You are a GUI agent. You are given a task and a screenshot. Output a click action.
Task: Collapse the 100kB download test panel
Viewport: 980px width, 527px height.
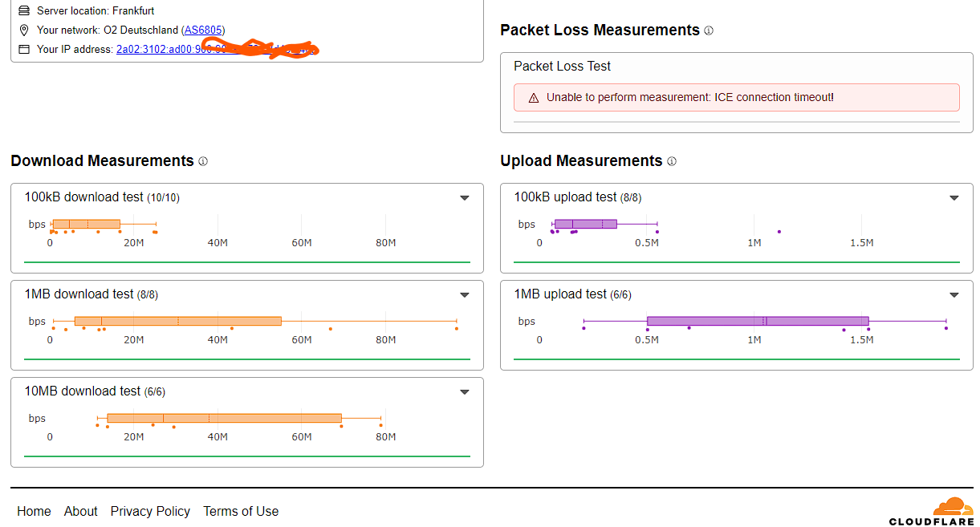point(465,198)
